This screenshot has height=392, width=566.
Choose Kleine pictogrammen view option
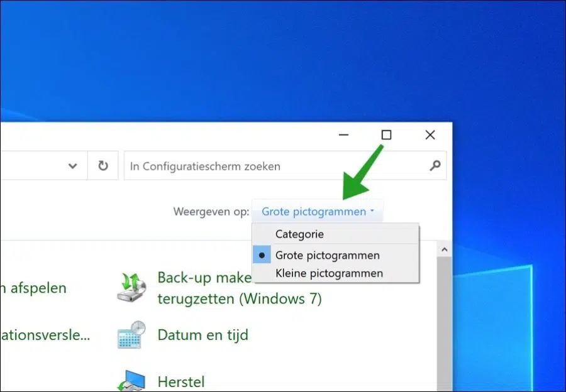tap(336, 273)
